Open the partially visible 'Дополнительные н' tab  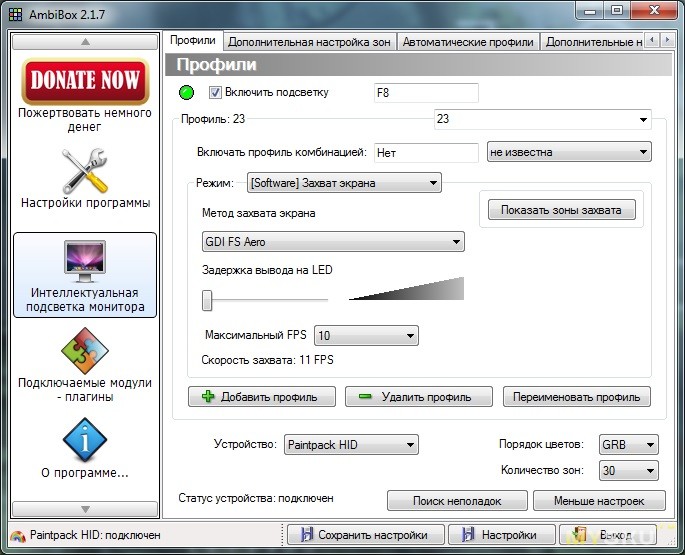[x=592, y=42]
